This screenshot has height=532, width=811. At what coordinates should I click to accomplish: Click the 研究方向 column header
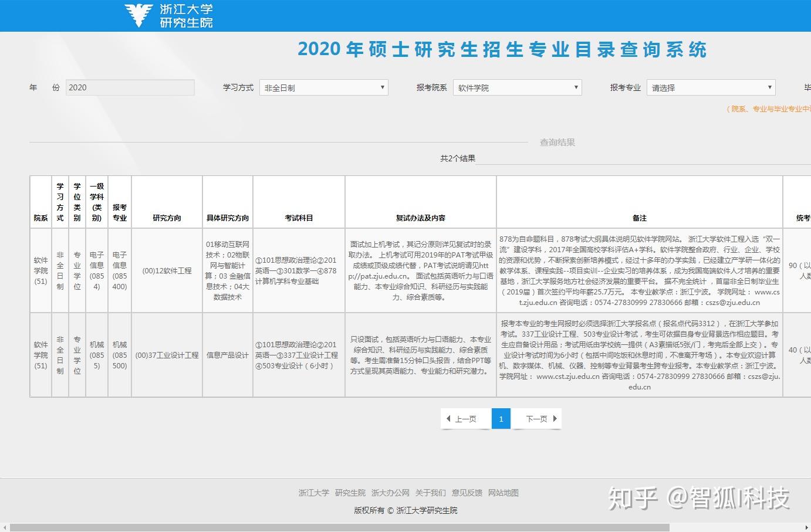[167, 202]
